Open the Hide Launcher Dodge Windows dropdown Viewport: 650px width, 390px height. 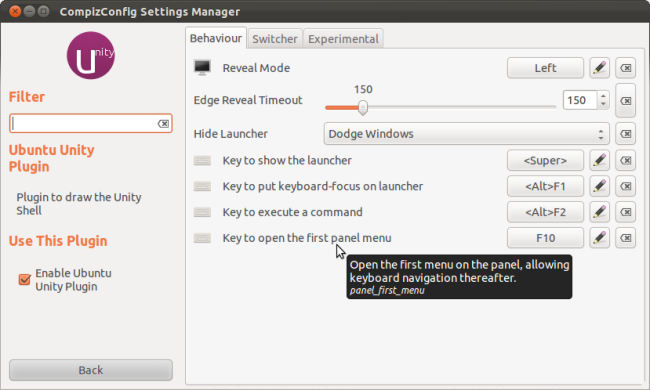(x=466, y=134)
